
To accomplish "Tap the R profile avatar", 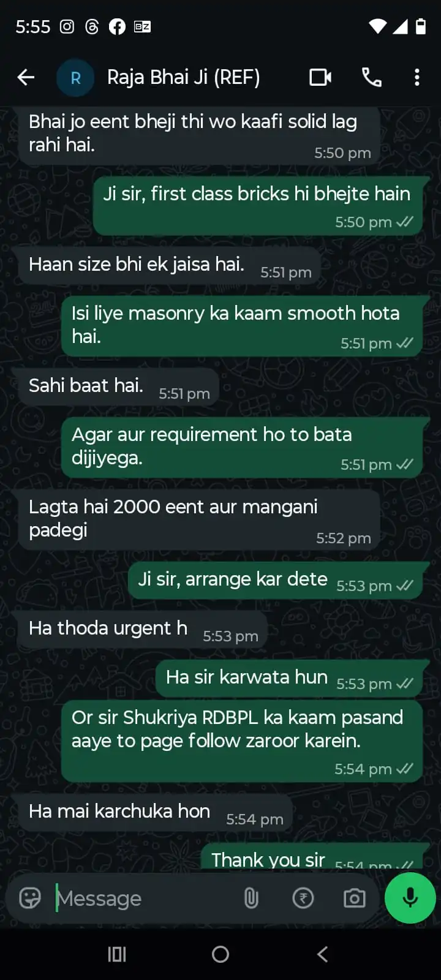I will 75,78.
